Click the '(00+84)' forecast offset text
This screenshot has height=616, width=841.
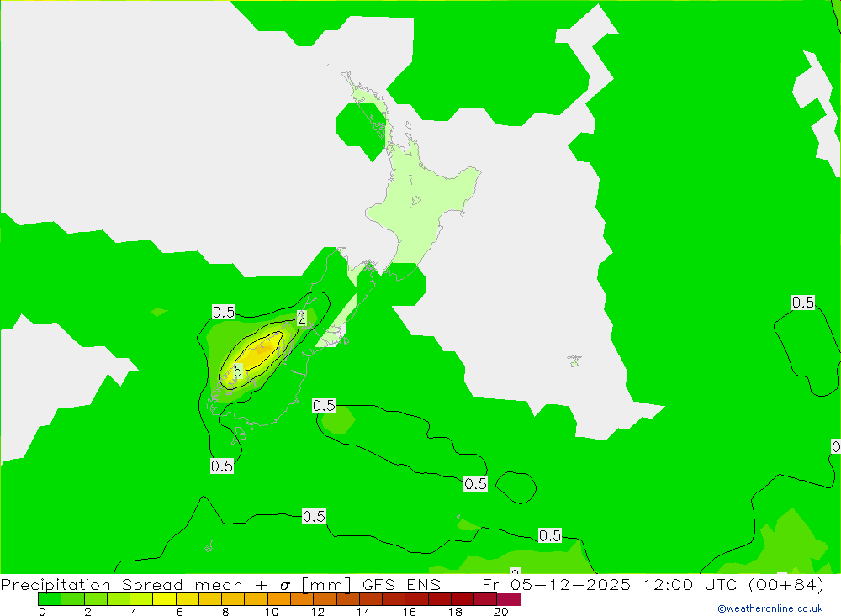(785, 584)
